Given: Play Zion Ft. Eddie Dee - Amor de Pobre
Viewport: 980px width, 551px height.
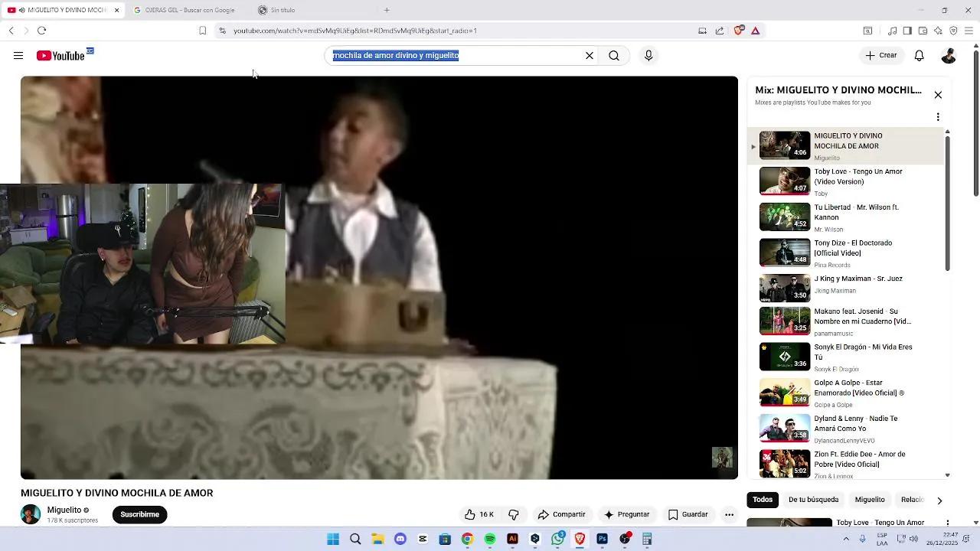Looking at the screenshot, I should (845, 464).
